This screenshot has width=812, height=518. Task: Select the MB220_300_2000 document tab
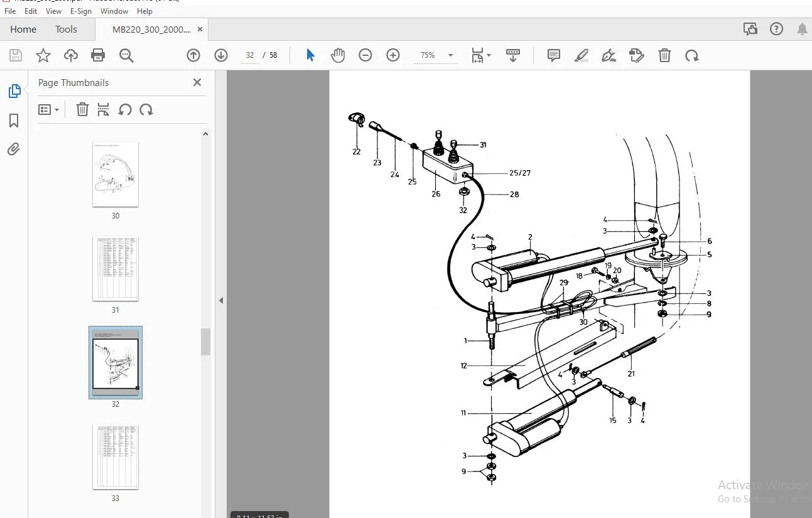151,29
